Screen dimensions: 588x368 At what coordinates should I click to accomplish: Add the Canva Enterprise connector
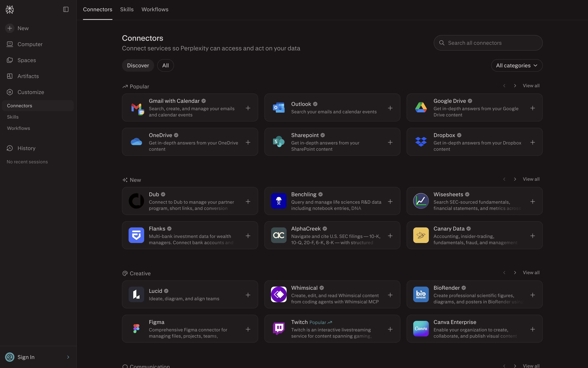pos(532,329)
